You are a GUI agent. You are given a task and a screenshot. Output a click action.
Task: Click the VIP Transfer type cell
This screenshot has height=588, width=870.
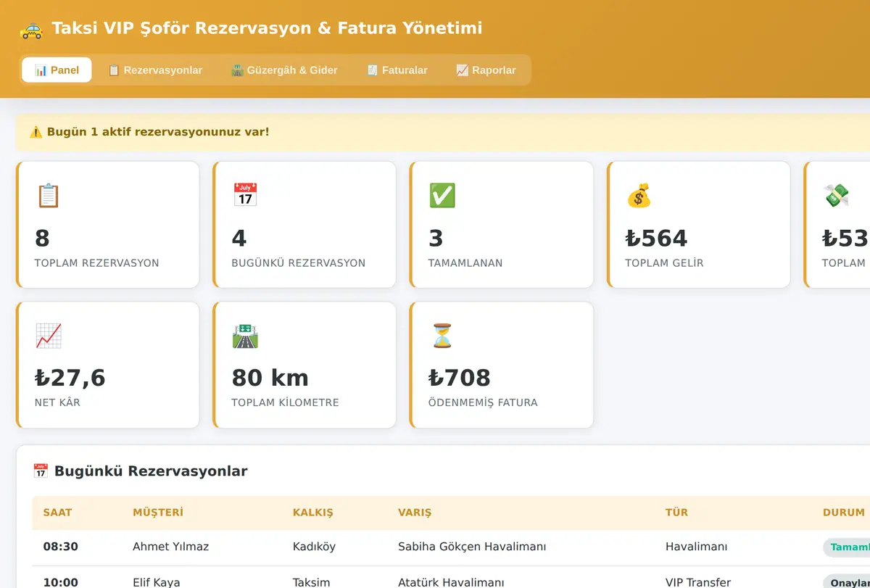(698, 582)
